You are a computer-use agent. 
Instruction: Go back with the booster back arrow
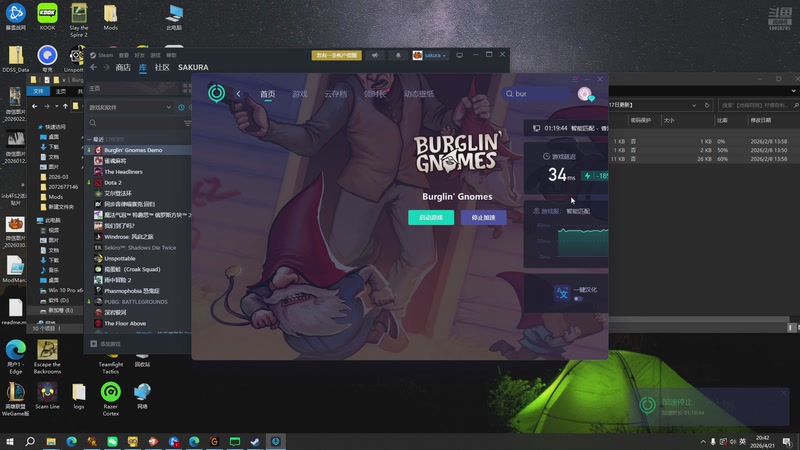(238, 94)
